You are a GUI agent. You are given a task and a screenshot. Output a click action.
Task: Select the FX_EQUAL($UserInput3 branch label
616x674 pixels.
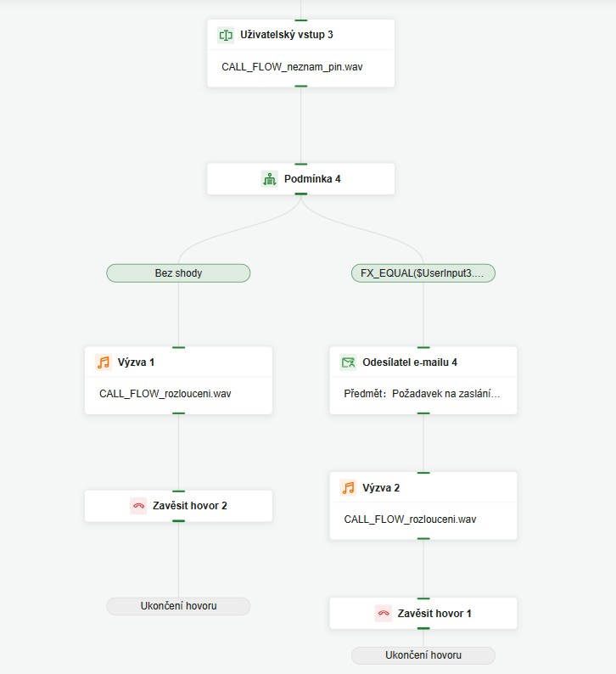point(423,273)
